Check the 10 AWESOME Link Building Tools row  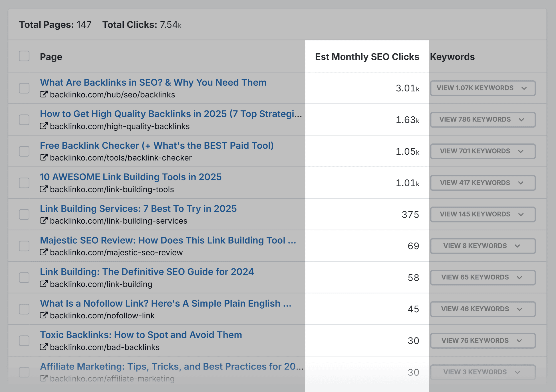[x=24, y=183]
